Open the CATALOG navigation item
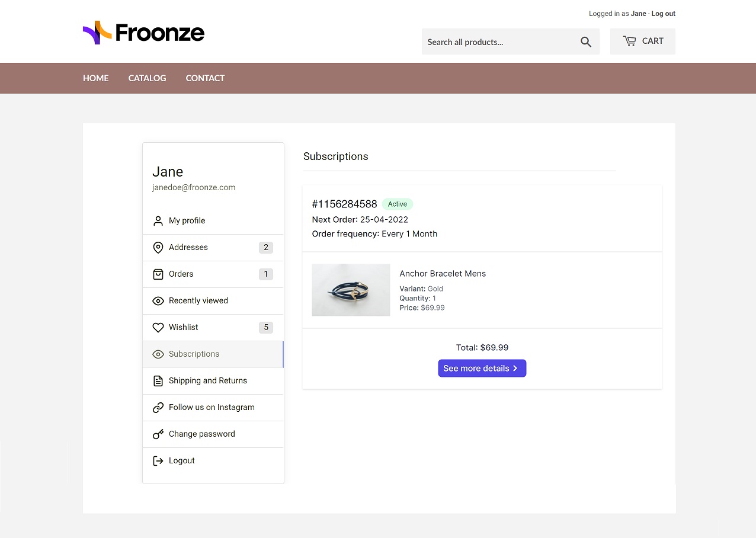 click(x=147, y=78)
